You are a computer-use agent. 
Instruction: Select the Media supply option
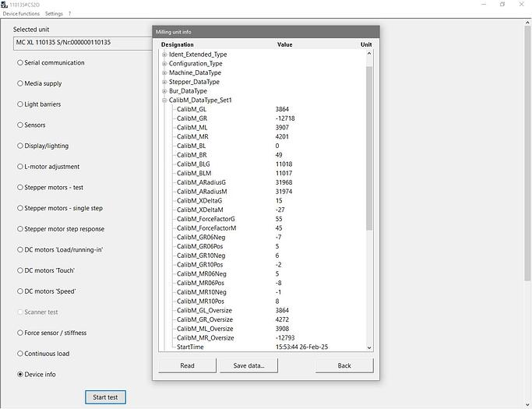[20, 83]
